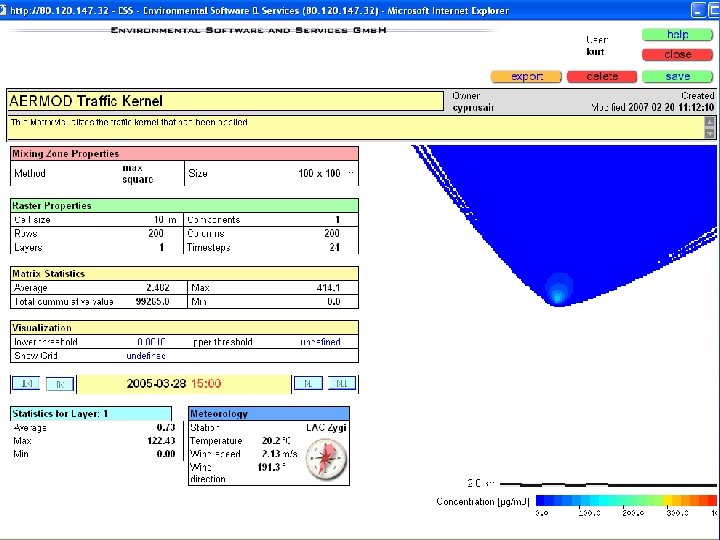Click the 2005-03-28 date text
This screenshot has width=720, height=540.
156,383
